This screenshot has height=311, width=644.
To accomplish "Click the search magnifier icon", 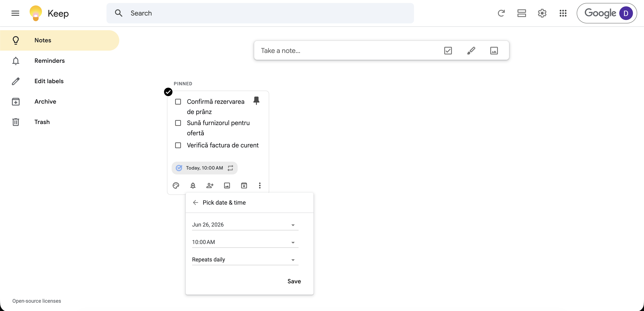I will [x=118, y=13].
